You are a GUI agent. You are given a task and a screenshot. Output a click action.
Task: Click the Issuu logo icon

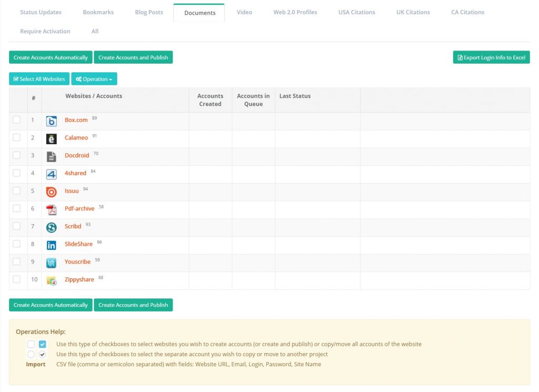[52, 192]
